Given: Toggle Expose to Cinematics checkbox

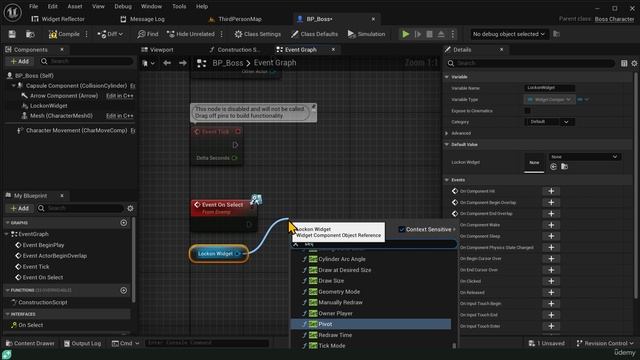Looking at the screenshot, I should tap(527, 111).
